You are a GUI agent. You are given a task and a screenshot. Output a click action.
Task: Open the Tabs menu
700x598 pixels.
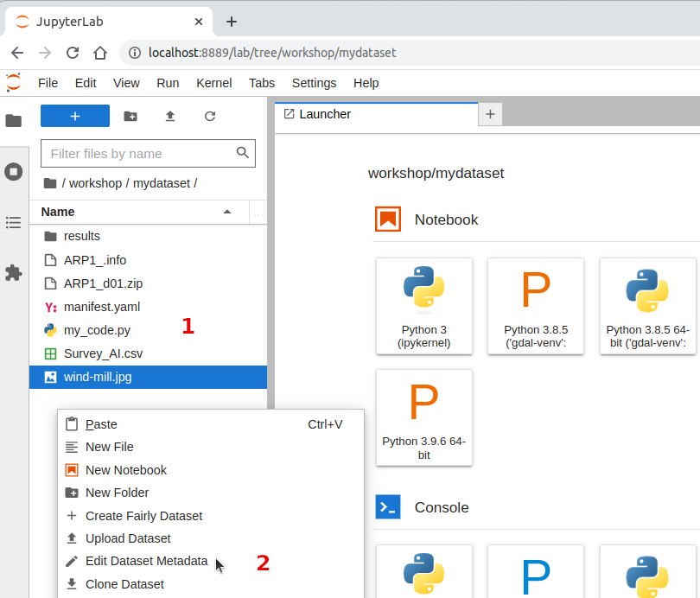pos(262,83)
